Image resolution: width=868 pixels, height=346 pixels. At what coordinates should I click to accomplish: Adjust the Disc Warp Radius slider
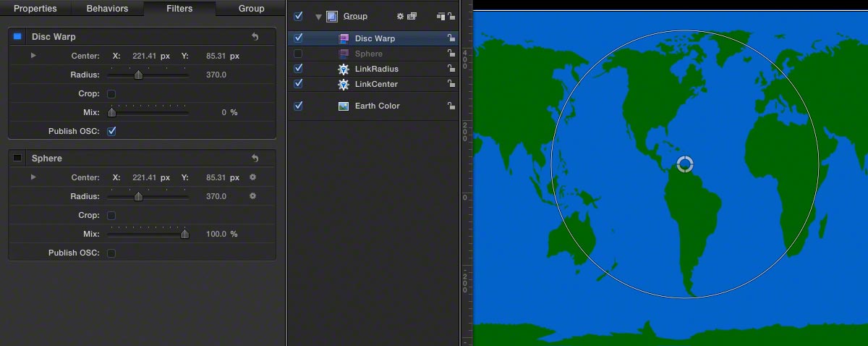pos(148,75)
